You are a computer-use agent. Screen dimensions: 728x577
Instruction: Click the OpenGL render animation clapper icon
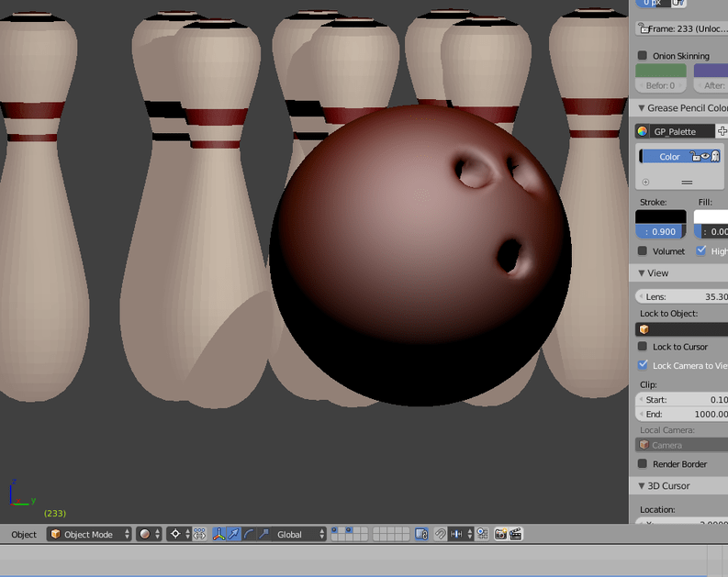click(x=516, y=534)
